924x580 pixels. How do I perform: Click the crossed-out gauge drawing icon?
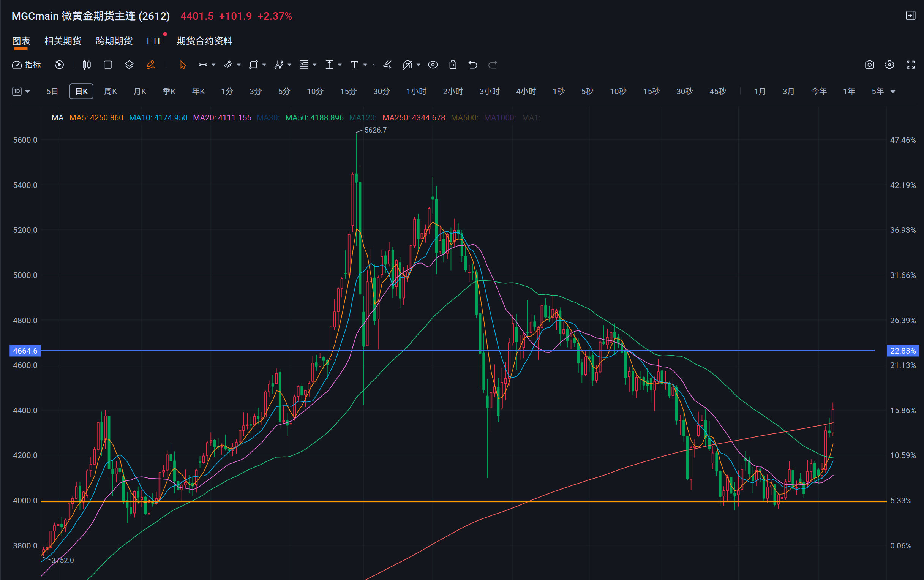408,65
